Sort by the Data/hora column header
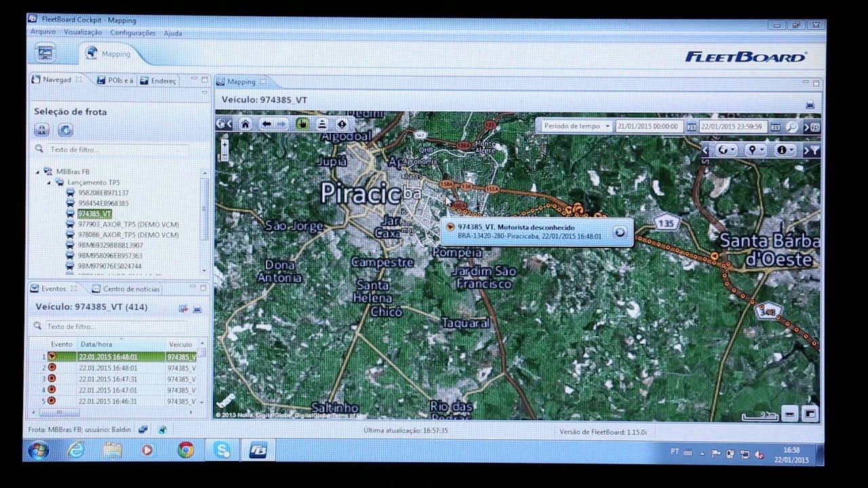868x488 pixels. tap(119, 344)
